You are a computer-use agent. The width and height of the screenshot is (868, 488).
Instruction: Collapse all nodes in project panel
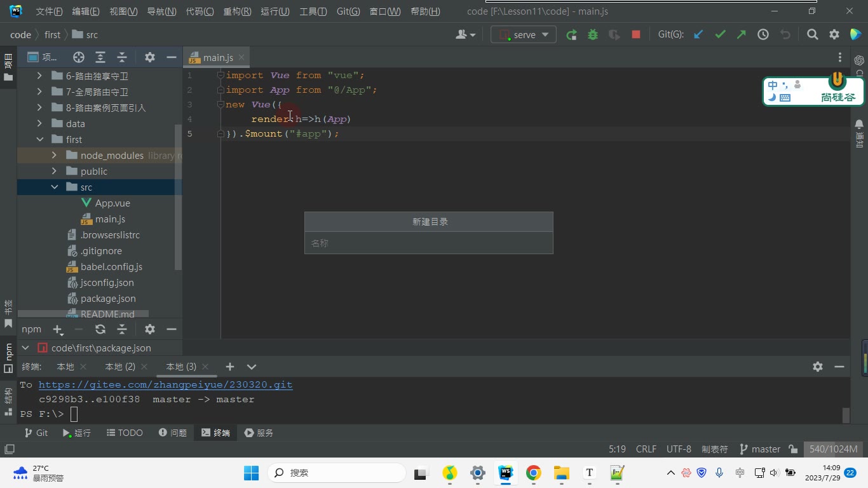point(122,57)
